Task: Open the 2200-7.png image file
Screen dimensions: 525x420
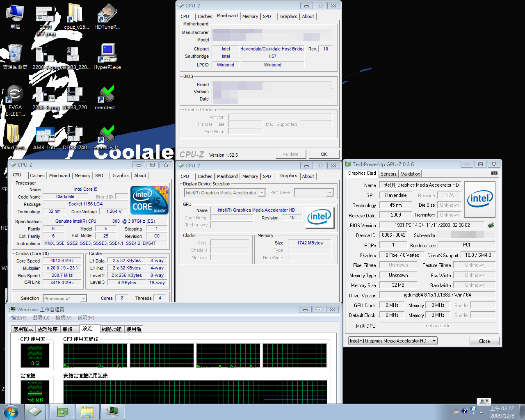Action: pyautogui.click(x=46, y=57)
